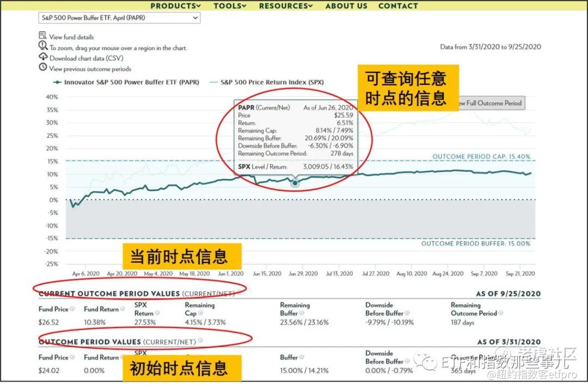Click the Jun 15, 2020 axis label
This screenshot has height=388, width=588.
tap(267, 274)
